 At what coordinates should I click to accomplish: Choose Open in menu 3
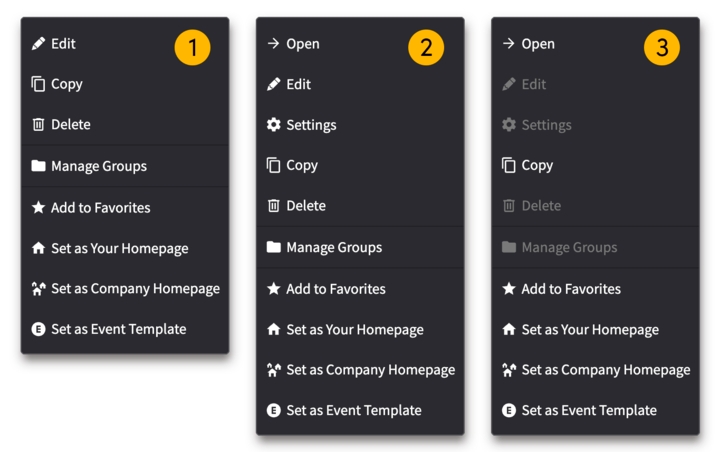point(537,44)
